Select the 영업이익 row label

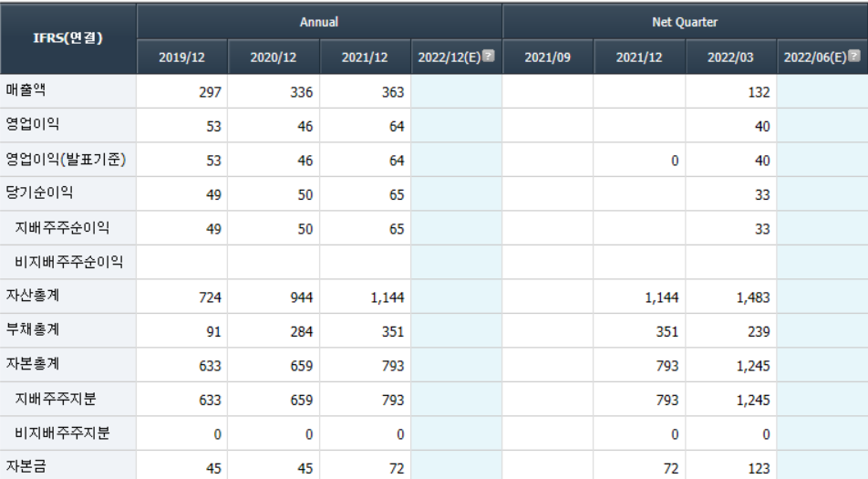32,124
